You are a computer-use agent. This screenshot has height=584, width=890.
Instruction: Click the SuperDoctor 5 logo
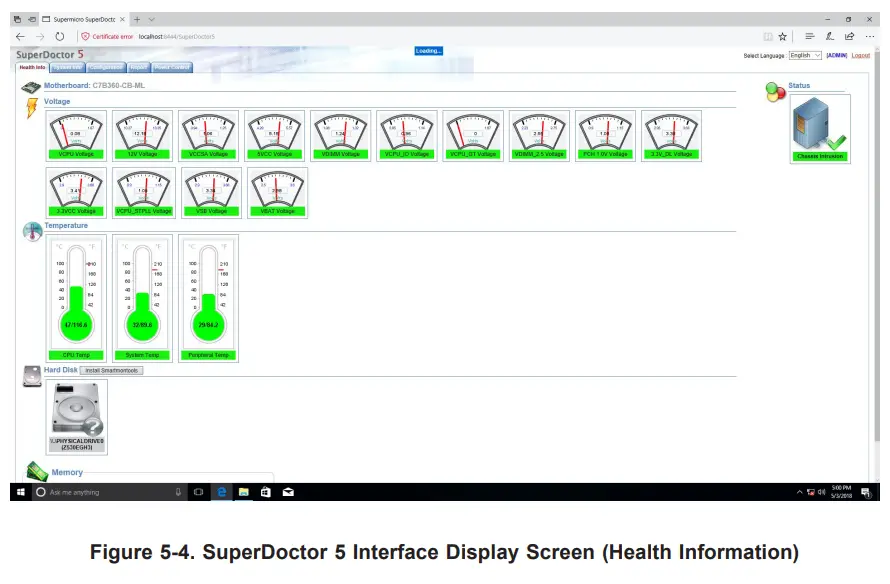(x=50, y=54)
